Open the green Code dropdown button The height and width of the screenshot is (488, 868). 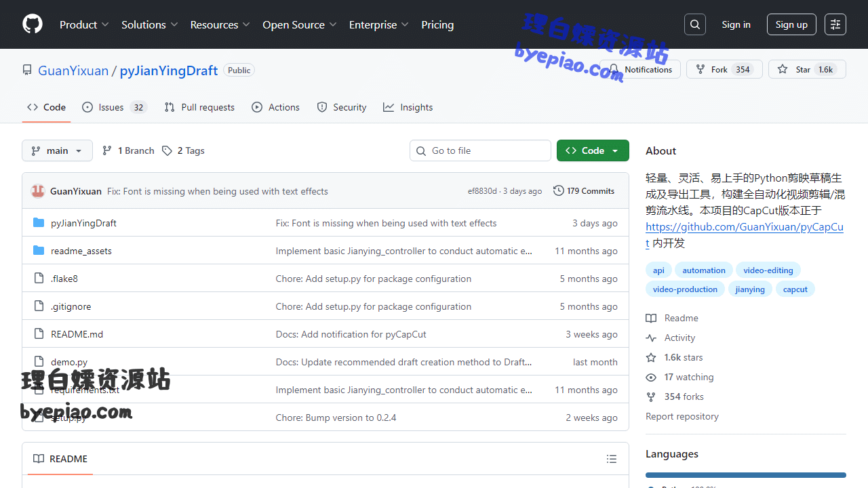click(x=593, y=150)
